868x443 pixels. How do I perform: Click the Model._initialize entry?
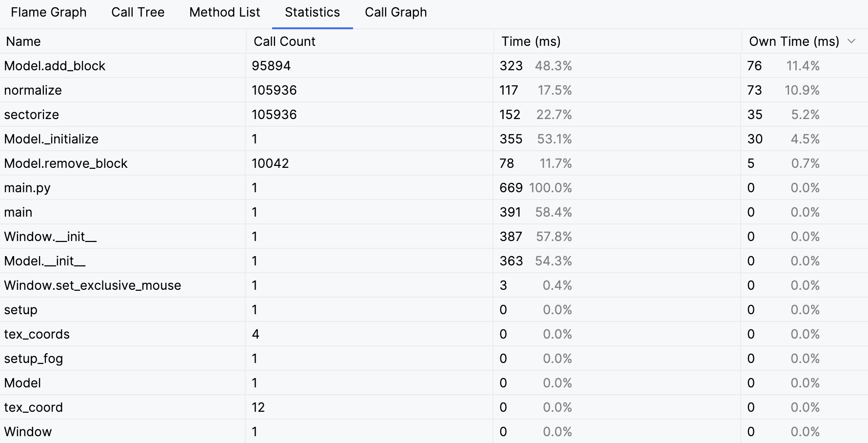51,139
